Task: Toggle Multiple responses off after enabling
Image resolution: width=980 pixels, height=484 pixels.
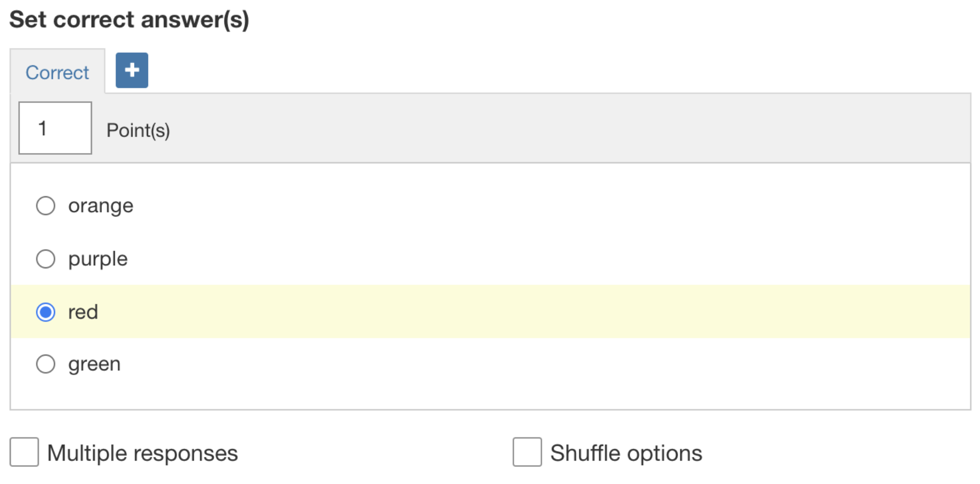Action: point(24,453)
